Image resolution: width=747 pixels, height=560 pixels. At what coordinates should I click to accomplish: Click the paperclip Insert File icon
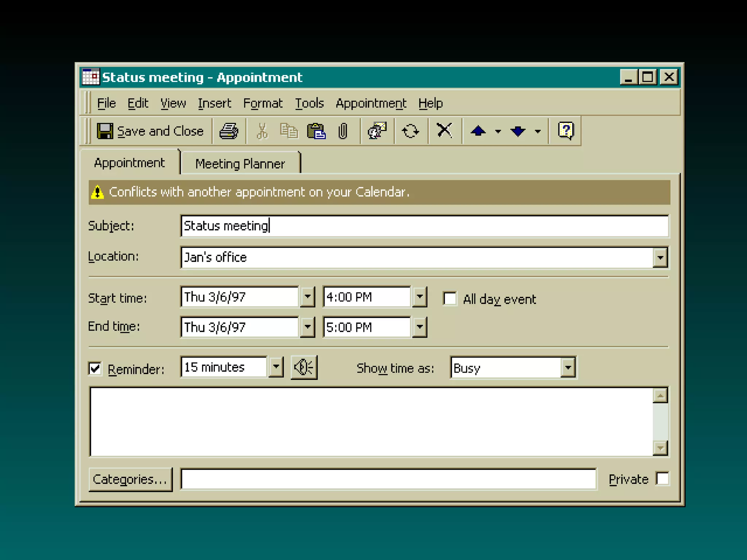pos(342,131)
